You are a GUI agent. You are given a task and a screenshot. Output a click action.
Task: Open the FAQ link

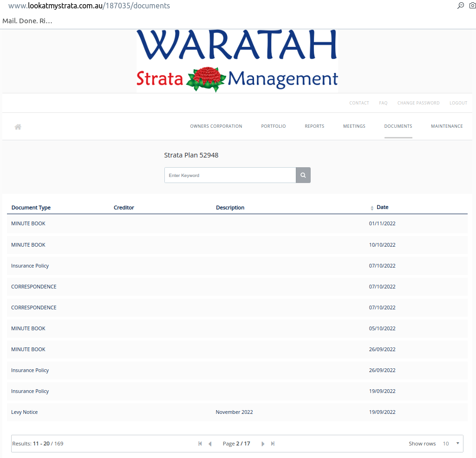[383, 103]
